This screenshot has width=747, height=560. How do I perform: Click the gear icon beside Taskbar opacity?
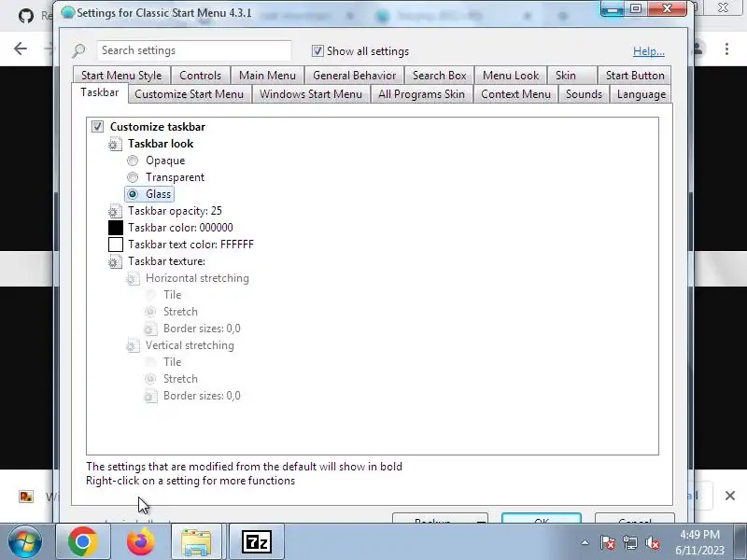pyautogui.click(x=115, y=211)
